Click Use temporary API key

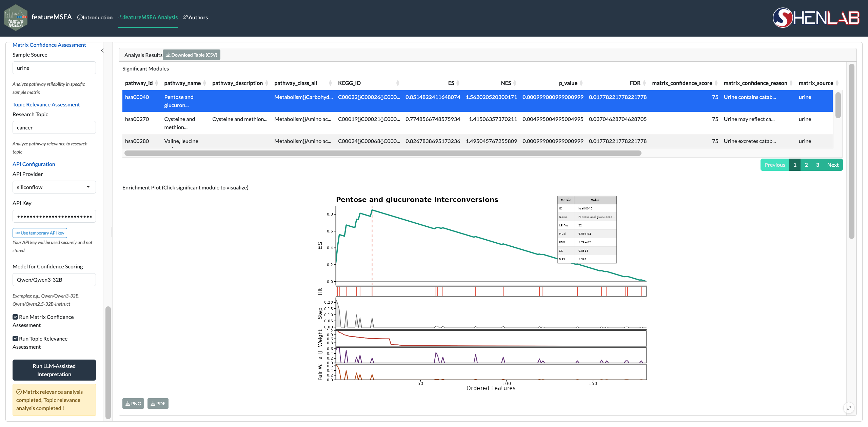click(40, 233)
